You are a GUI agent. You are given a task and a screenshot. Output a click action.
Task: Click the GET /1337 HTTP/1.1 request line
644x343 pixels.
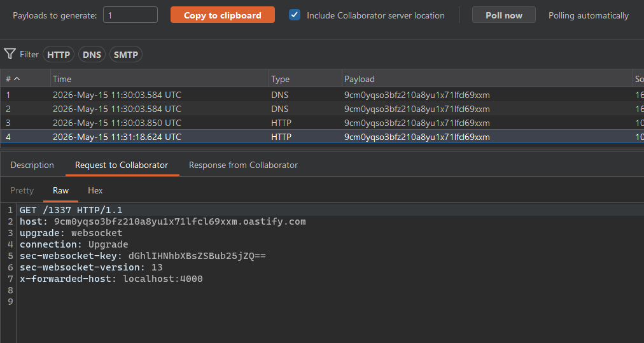71,211
